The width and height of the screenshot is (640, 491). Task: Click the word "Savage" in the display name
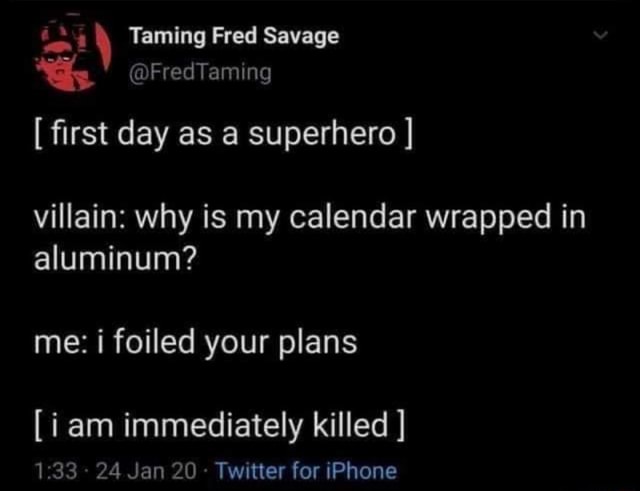point(303,37)
